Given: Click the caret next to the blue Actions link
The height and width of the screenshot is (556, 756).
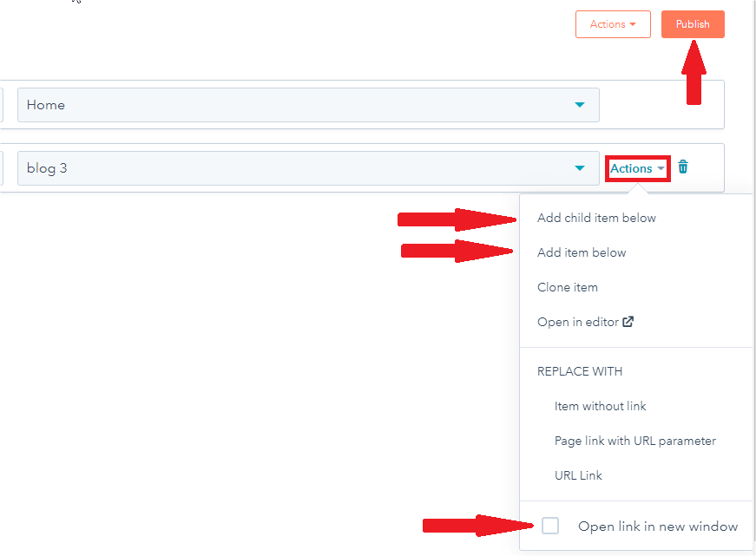Looking at the screenshot, I should pos(661,169).
